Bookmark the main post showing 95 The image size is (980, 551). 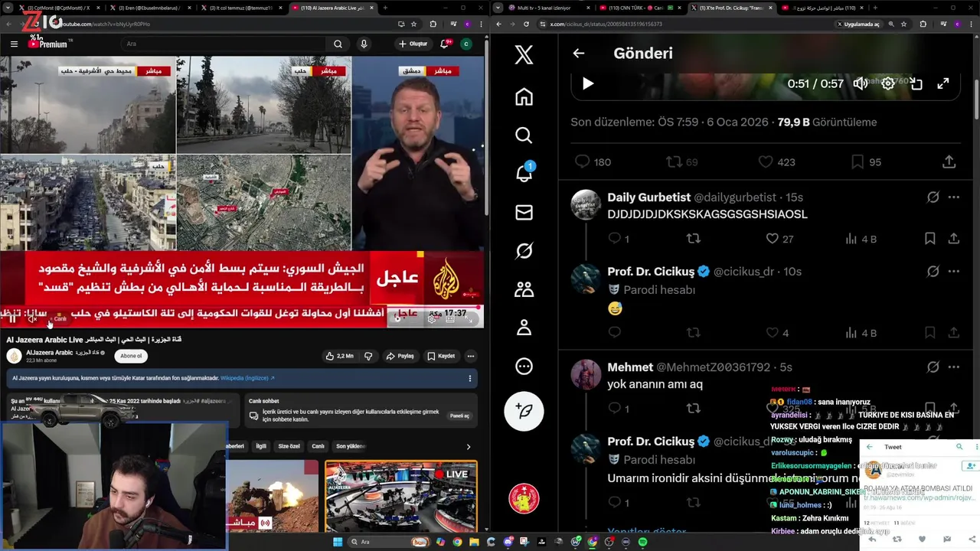point(866,161)
